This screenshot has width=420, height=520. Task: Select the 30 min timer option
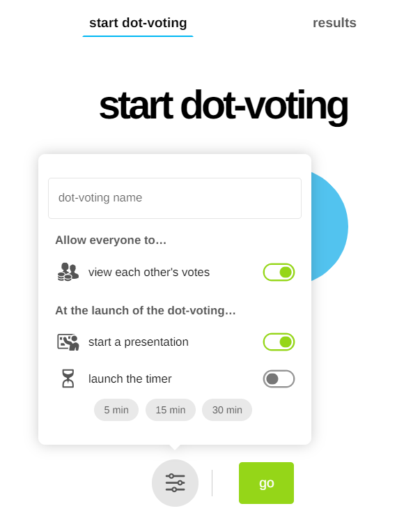pyautogui.click(x=227, y=410)
